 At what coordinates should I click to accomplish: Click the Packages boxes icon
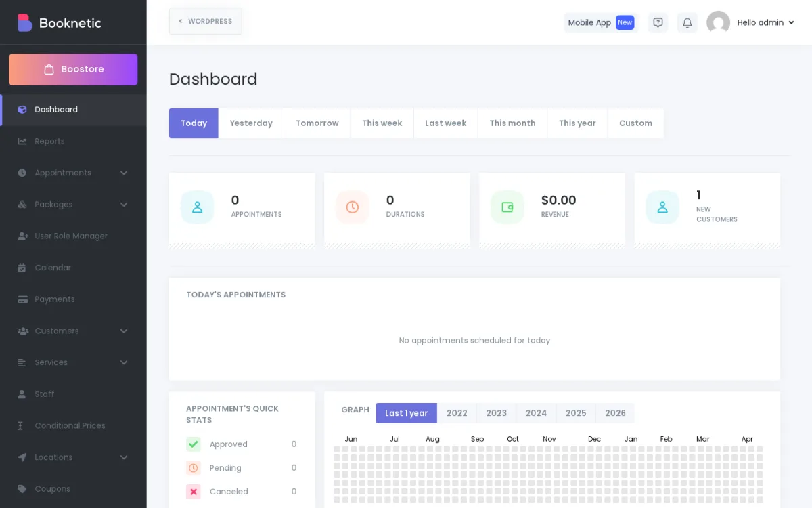tap(22, 205)
